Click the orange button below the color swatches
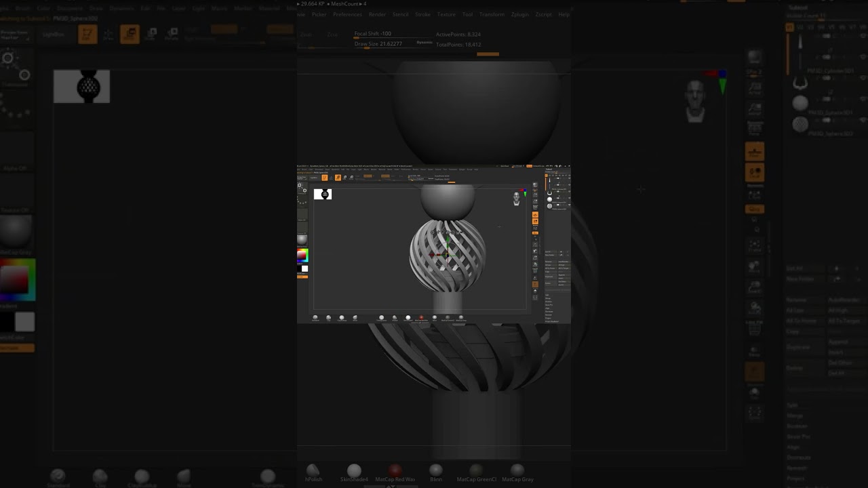Image resolution: width=868 pixels, height=488 pixels. click(x=17, y=348)
